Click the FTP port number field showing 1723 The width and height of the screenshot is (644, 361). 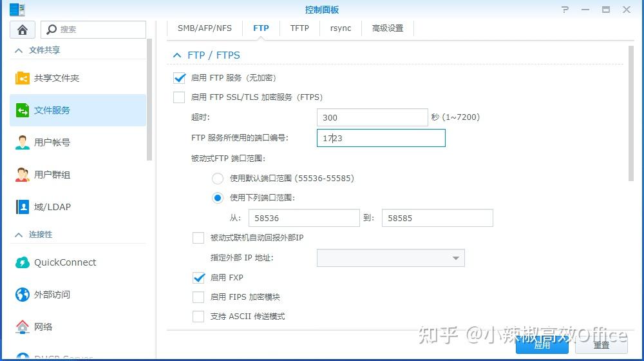381,138
